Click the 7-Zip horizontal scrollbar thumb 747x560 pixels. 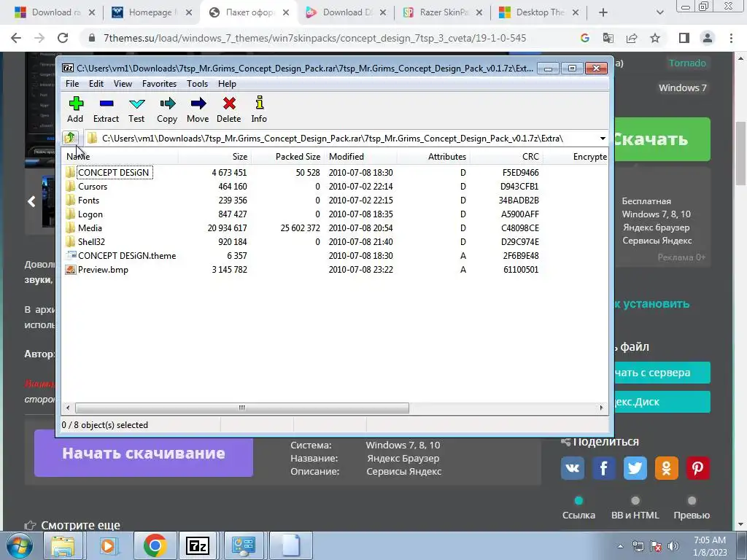(x=242, y=408)
